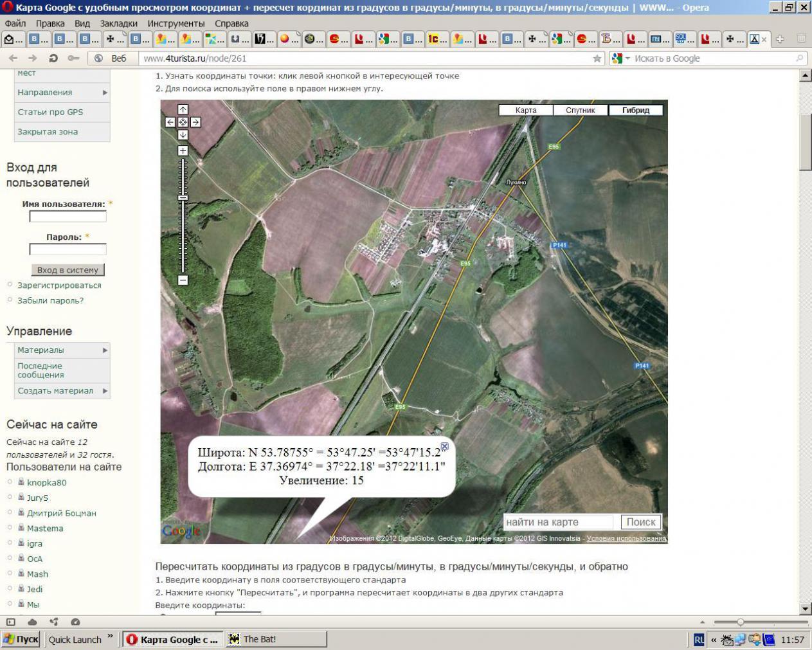Image resolution: width=812 pixels, height=650 pixels.
Task: Click the magnifier in the Google search field
Action: (800, 59)
